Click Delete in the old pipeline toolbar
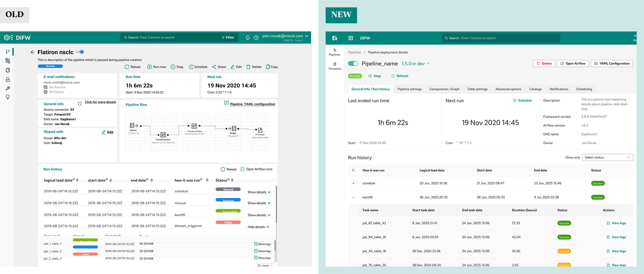The width and height of the screenshot is (644, 274). click(254, 67)
